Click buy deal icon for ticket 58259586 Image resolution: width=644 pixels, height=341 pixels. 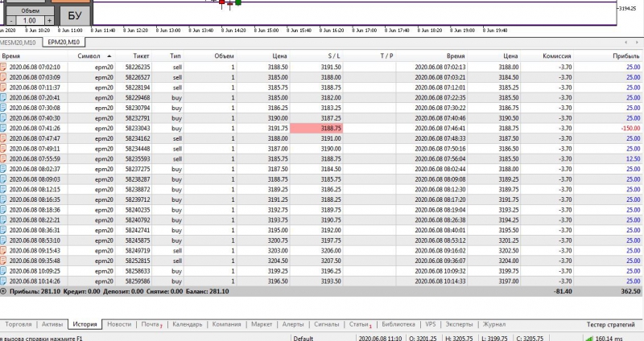coord(3,281)
